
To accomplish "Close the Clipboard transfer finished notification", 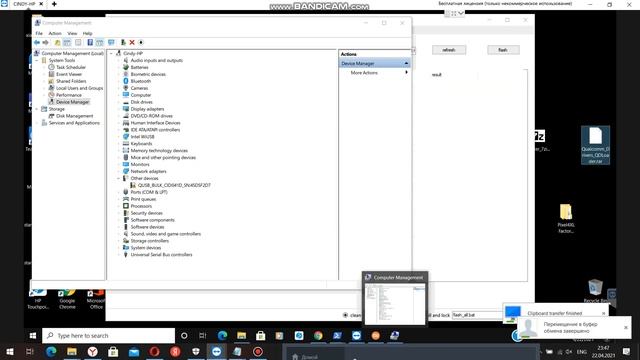I will click(x=604, y=313).
